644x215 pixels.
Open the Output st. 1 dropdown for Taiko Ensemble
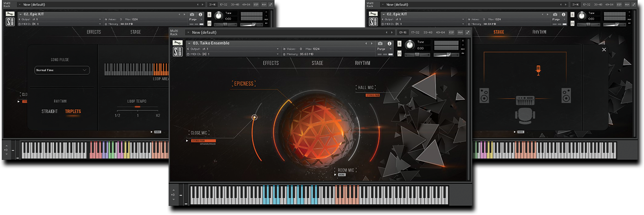coord(232,49)
